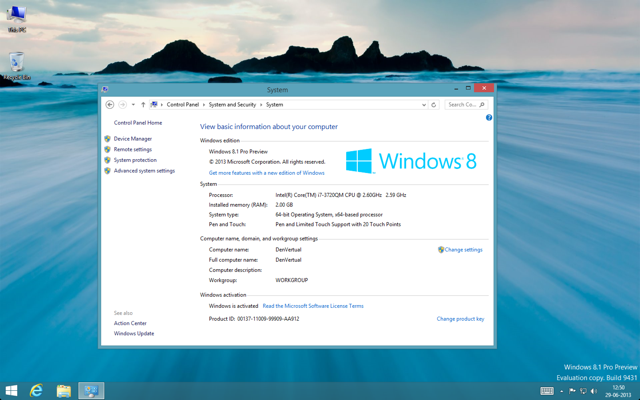
Task: Refresh the System page
Action: click(433, 105)
